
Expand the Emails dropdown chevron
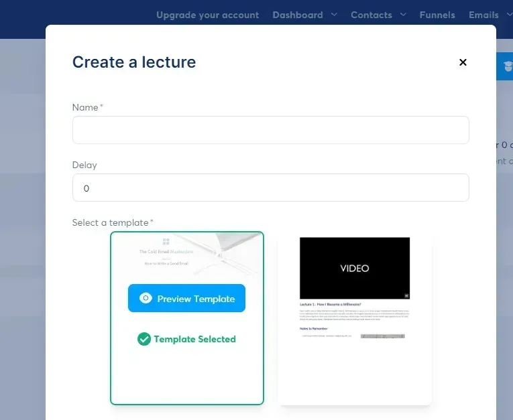(x=509, y=15)
